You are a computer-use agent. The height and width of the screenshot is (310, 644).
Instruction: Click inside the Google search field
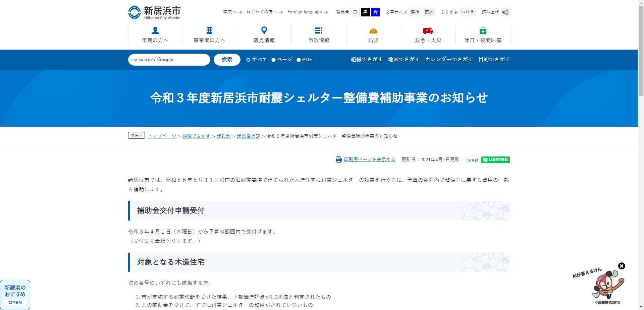click(x=169, y=59)
